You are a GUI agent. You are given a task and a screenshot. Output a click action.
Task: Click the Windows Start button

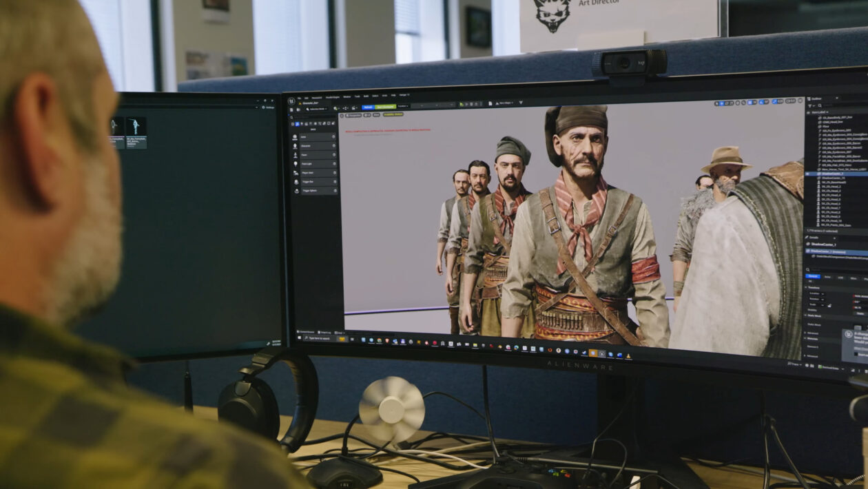point(299,337)
